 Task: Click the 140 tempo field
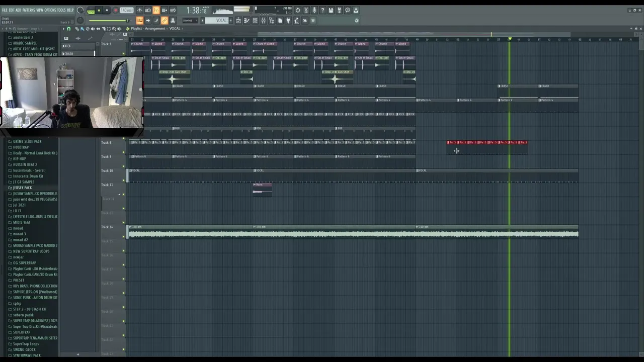pos(127,11)
